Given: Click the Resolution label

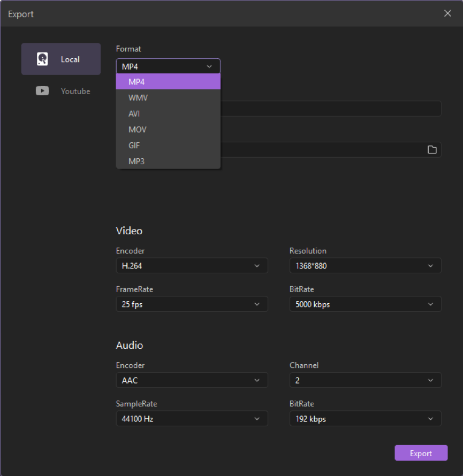Looking at the screenshot, I should (308, 251).
